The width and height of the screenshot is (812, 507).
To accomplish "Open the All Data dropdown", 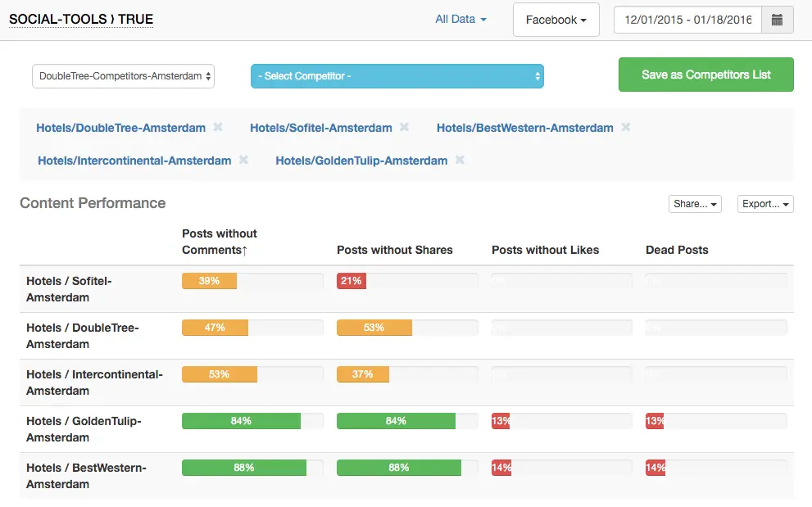I will (x=460, y=20).
